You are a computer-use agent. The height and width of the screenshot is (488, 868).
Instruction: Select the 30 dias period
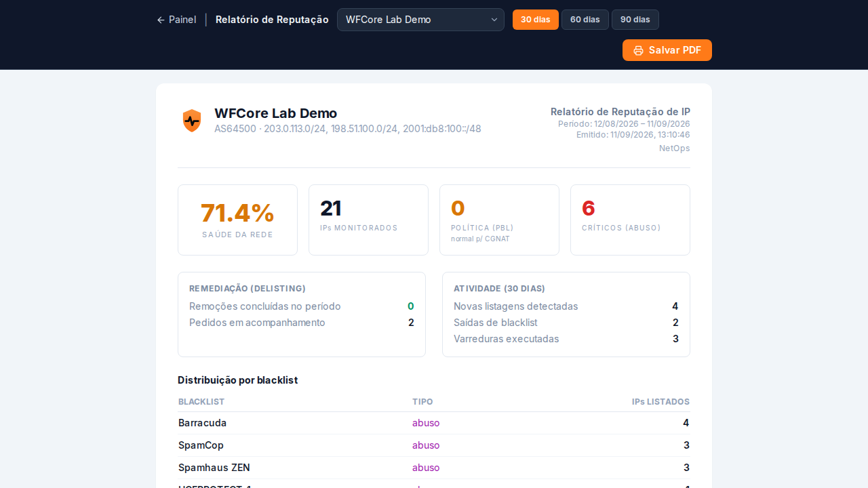coord(536,20)
